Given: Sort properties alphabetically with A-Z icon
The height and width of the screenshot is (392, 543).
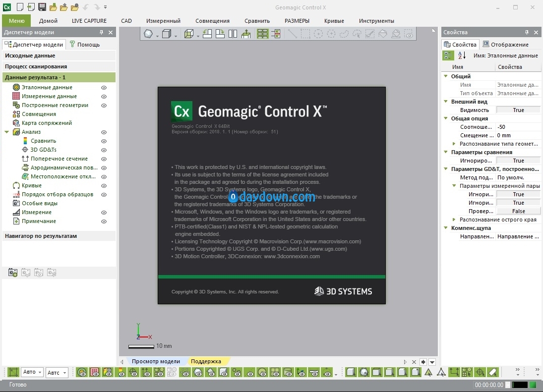Looking at the screenshot, I should coord(462,56).
